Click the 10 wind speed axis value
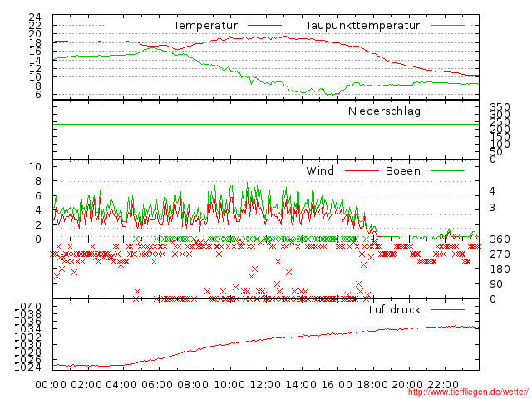 tap(35, 166)
